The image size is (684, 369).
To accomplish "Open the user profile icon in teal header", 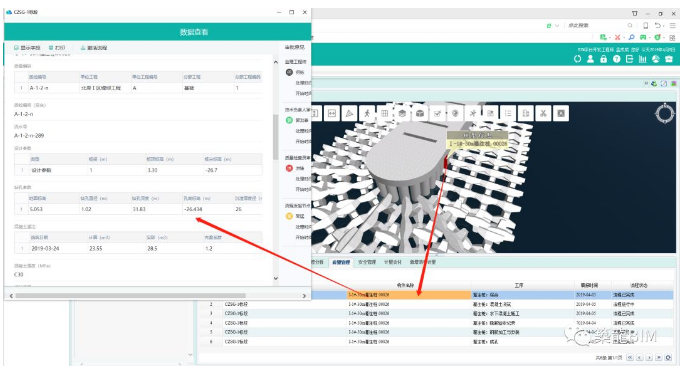I will tap(590, 59).
